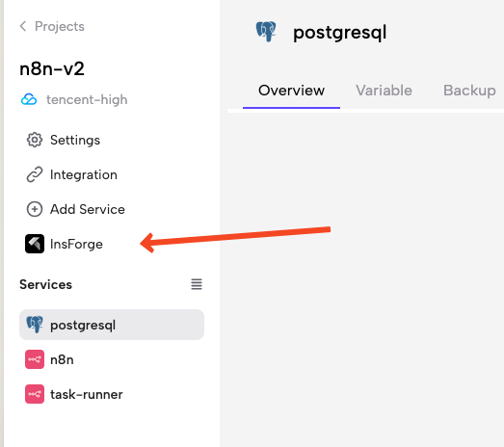Click the pink n8n service icon

click(x=35, y=359)
